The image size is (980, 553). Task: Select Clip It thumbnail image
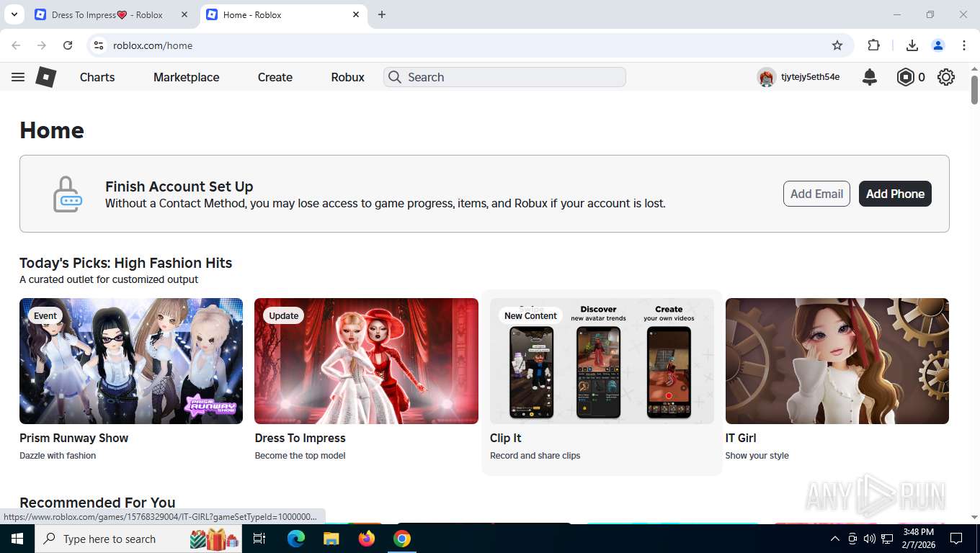tap(602, 361)
